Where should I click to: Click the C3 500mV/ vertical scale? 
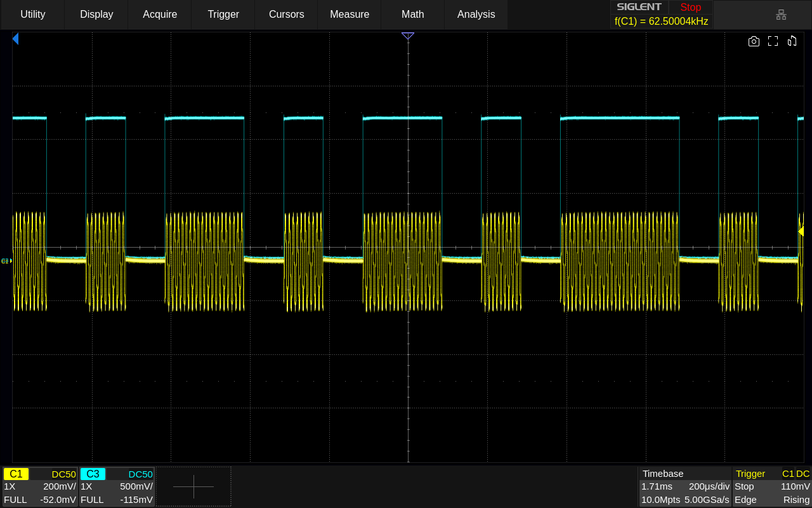coord(136,486)
